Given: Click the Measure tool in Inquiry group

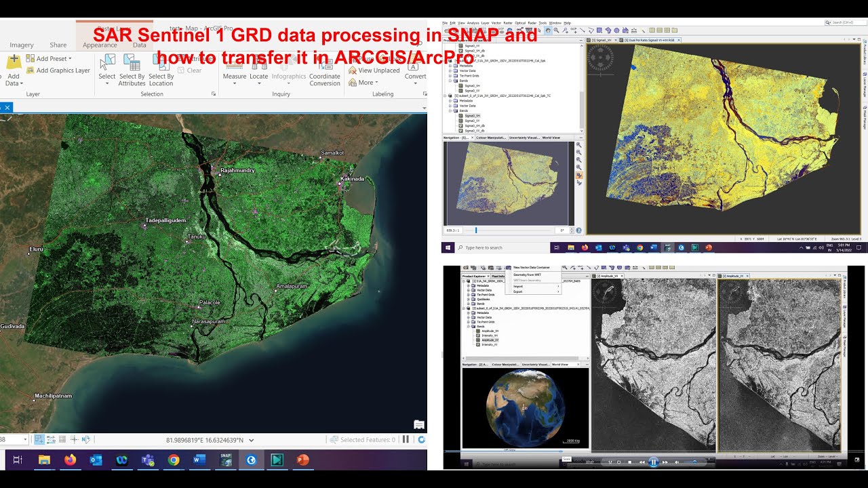Looking at the screenshot, I should (x=235, y=70).
